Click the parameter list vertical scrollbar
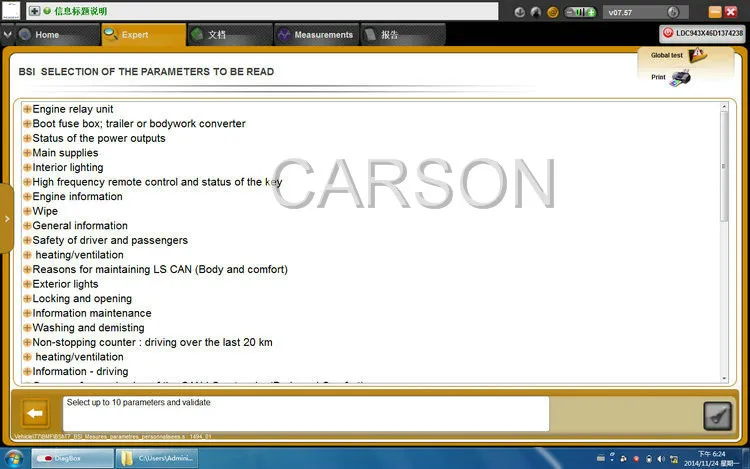Viewport: 750px width, 469px height. (x=724, y=241)
